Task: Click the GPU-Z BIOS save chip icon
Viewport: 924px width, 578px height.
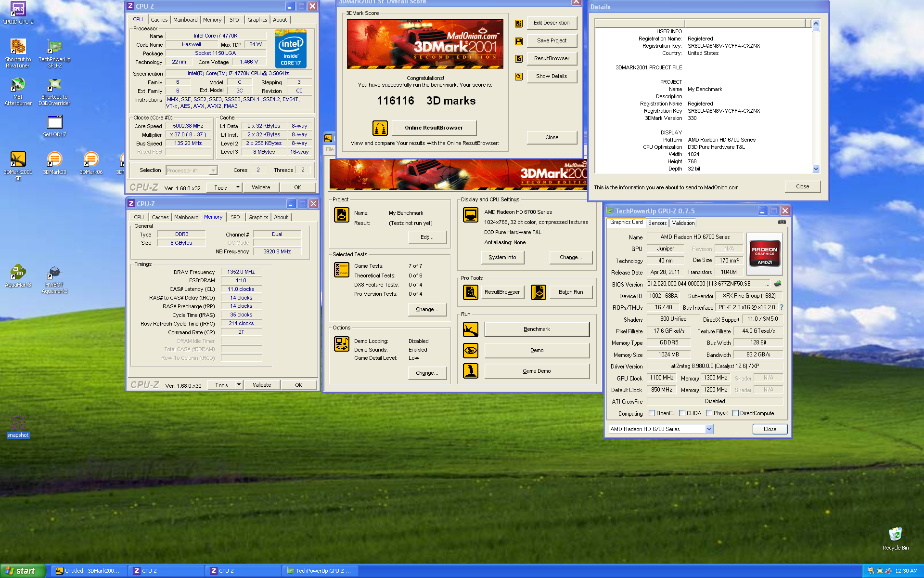Action: coord(778,284)
